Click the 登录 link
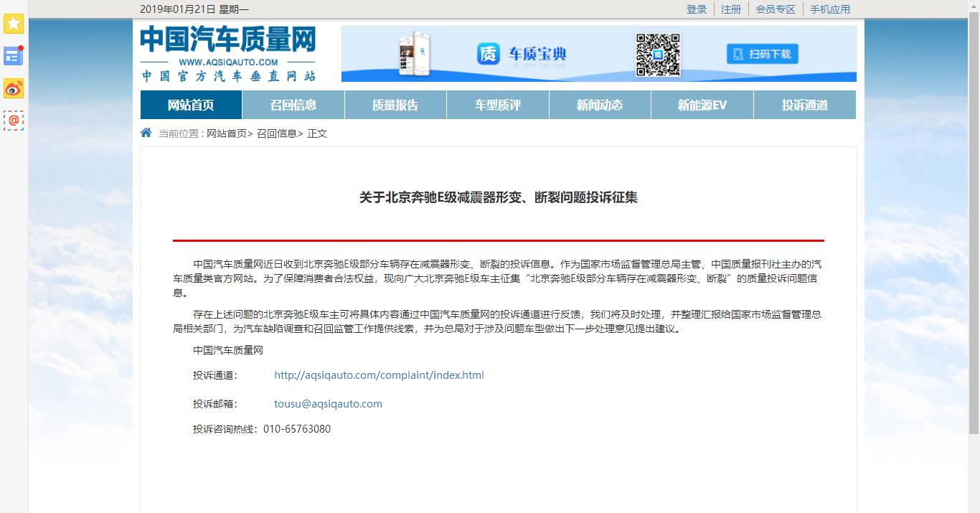 coord(697,9)
